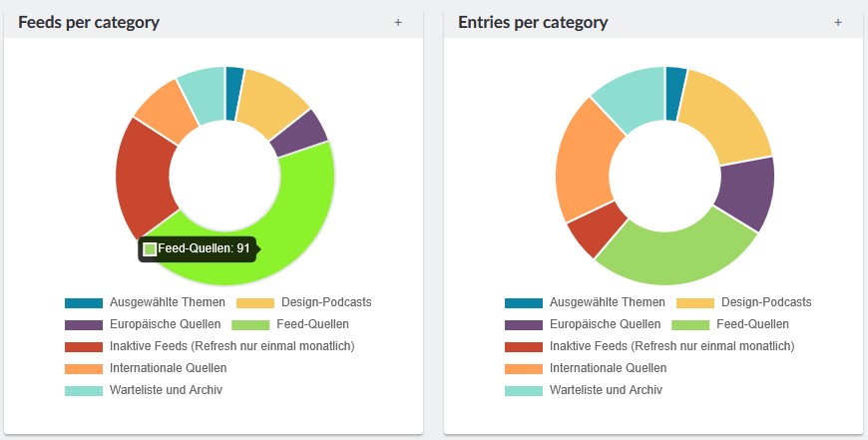Click Feeds per category heading
The image size is (868, 440).
(x=89, y=22)
